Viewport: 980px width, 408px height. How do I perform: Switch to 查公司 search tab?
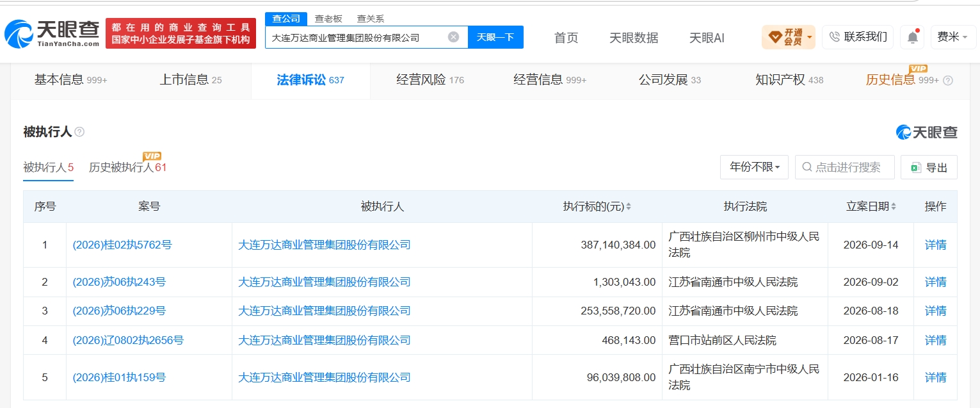coord(286,19)
